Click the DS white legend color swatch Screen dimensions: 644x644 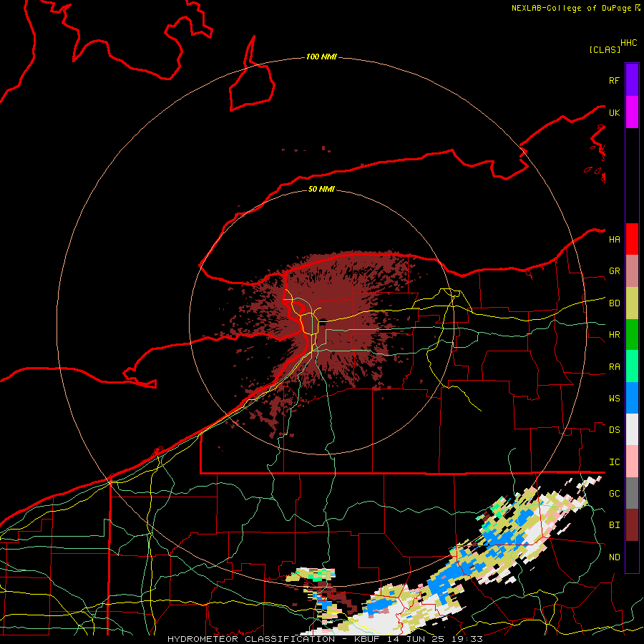coord(632,429)
